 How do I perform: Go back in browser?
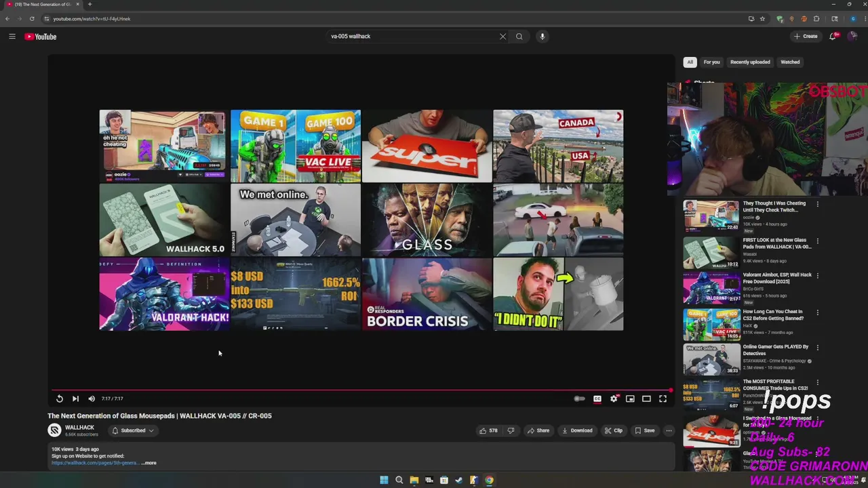coord(7,19)
